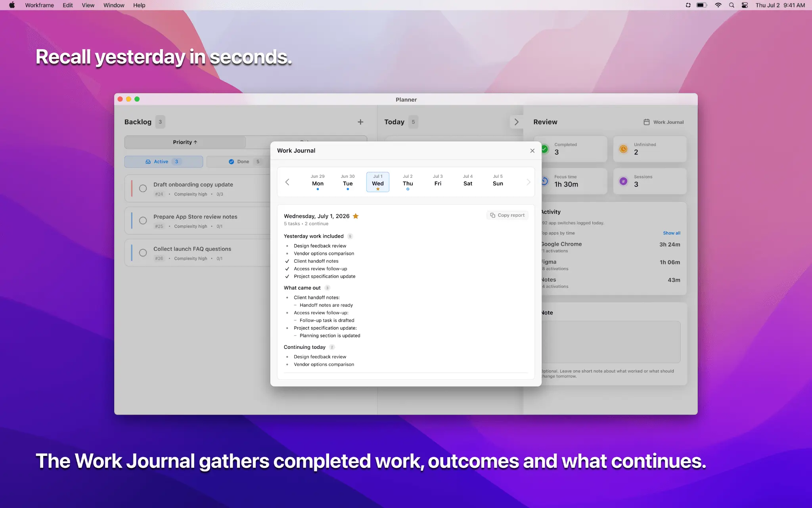This screenshot has width=812, height=508.
Task: Open the Help menu
Action: point(139,5)
